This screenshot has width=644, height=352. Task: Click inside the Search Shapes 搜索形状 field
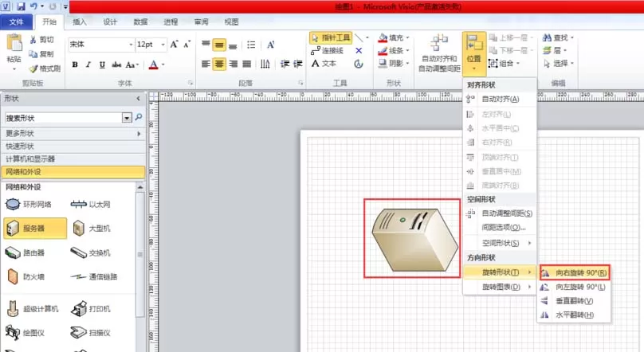[63, 118]
